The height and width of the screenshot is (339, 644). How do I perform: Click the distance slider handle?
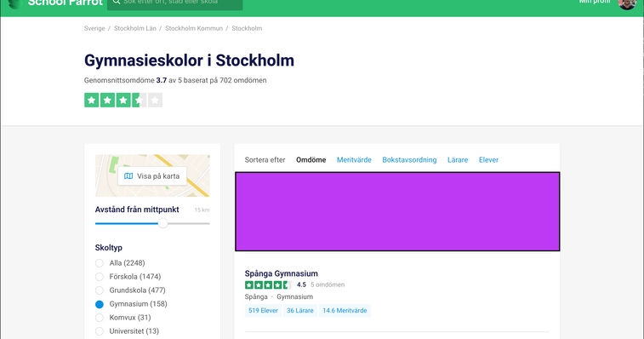pyautogui.click(x=163, y=223)
